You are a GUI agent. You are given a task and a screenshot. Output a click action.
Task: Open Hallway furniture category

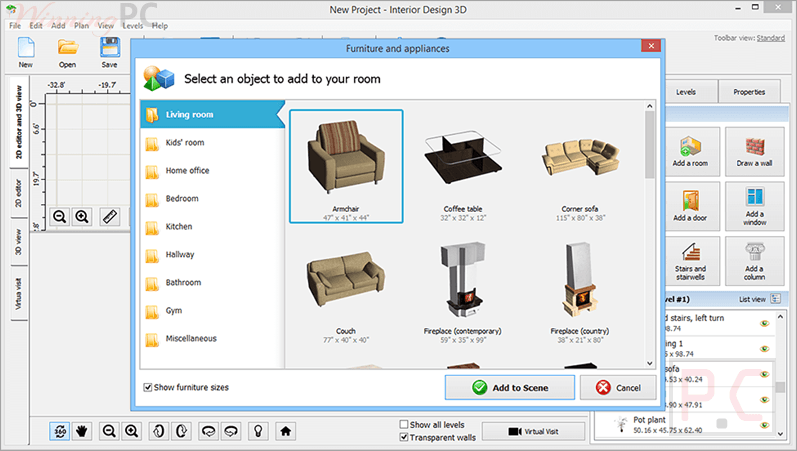click(x=212, y=255)
